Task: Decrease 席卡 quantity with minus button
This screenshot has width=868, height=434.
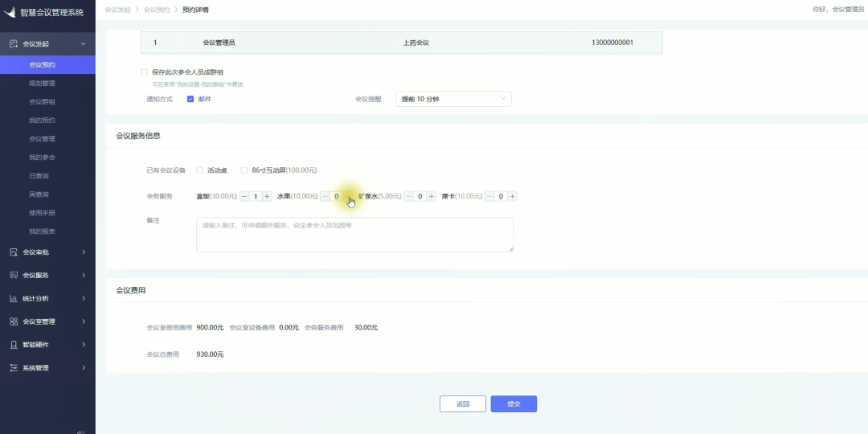Action: [x=489, y=197]
